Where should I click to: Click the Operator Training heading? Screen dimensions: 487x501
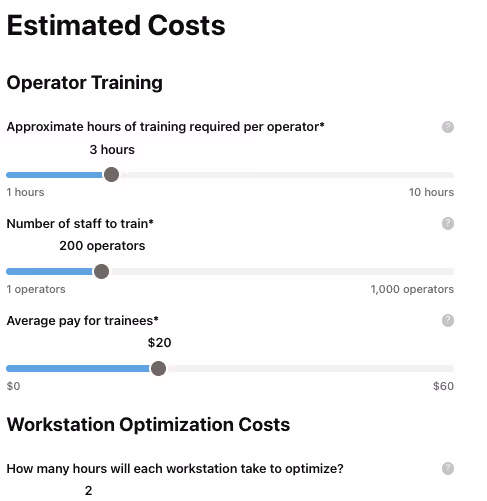[x=85, y=83]
